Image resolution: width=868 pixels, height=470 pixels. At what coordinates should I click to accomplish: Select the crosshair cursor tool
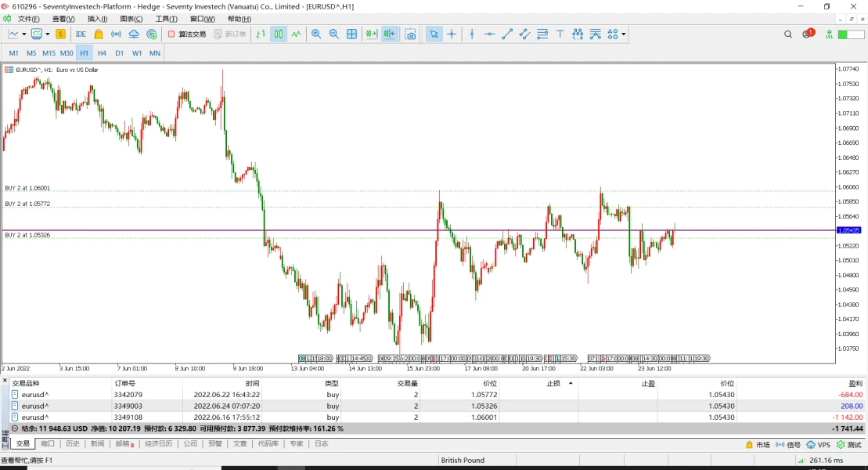[x=452, y=34]
